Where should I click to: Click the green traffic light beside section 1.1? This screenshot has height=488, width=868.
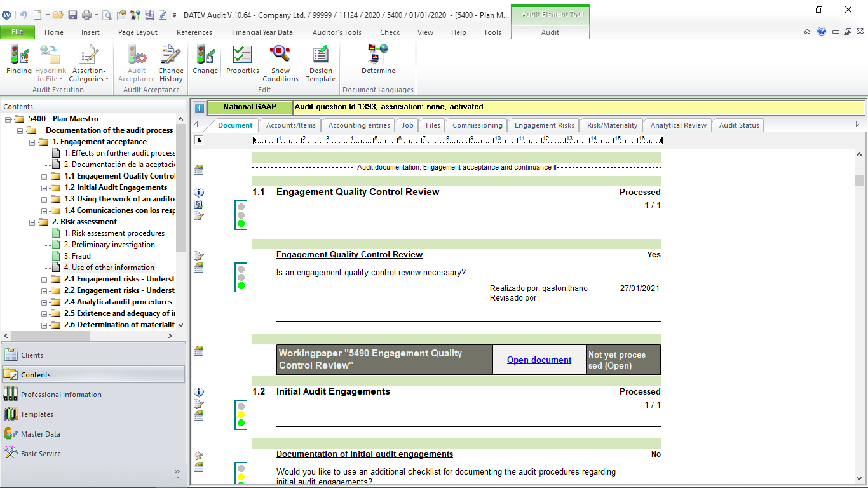click(240, 223)
